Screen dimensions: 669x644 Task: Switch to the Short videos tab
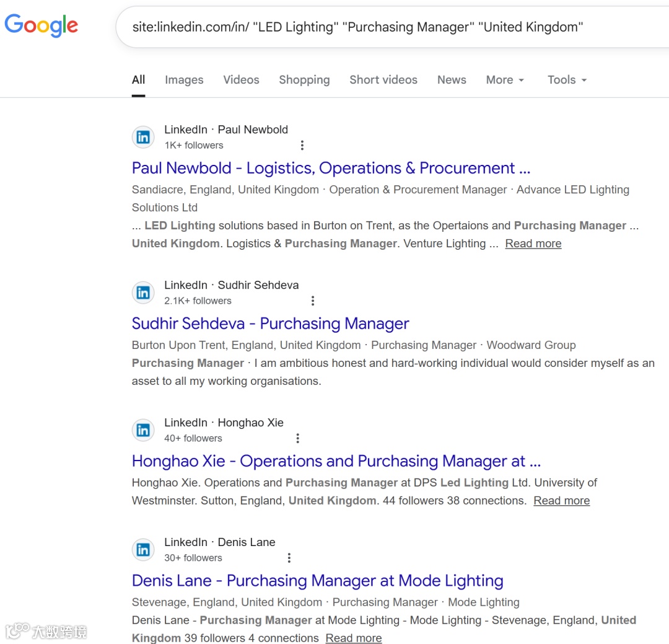383,80
